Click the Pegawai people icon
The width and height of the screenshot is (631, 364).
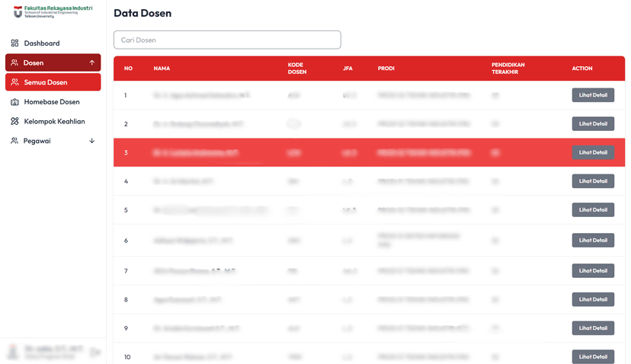point(14,141)
